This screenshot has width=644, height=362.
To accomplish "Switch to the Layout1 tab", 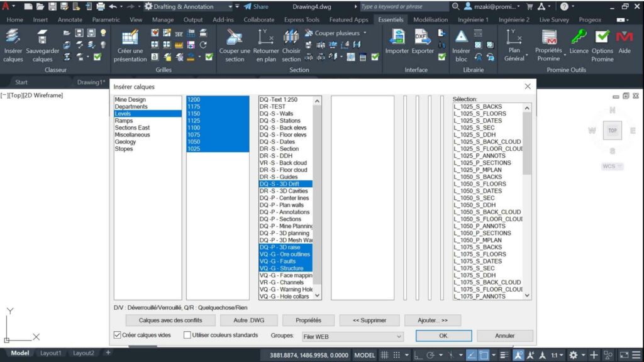I will point(50,353).
